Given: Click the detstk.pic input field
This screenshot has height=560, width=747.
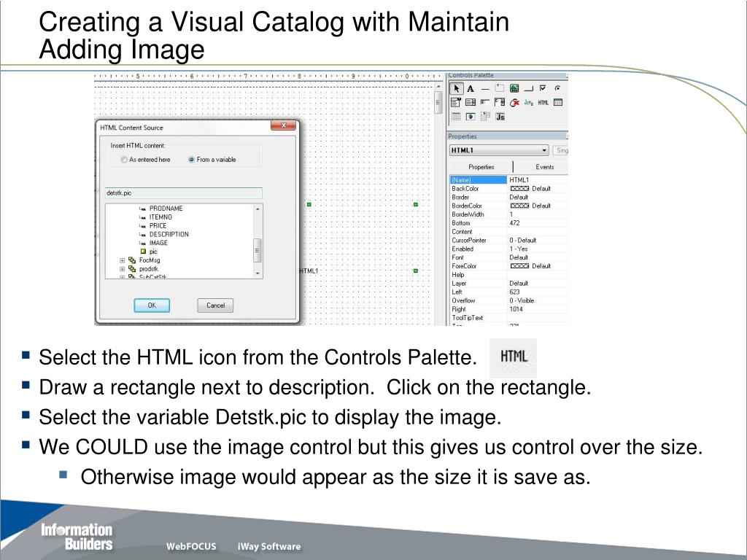Looking at the screenshot, I should pyautogui.click(x=183, y=192).
